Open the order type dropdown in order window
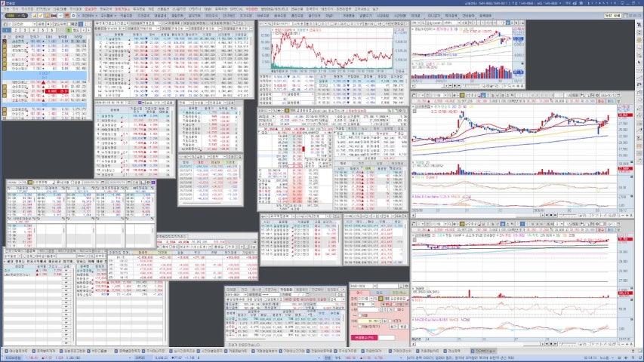 [x=373, y=304]
